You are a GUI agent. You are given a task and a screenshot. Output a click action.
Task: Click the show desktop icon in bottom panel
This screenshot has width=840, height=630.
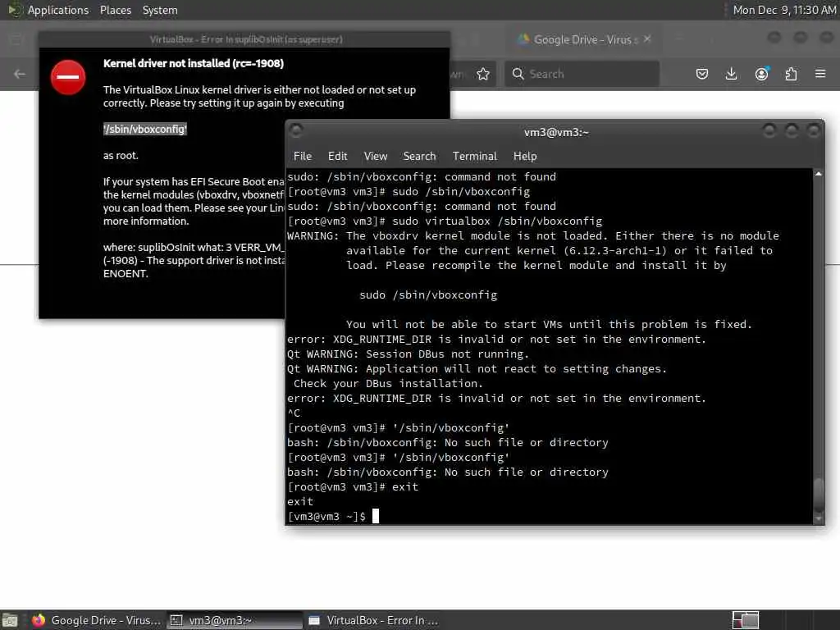coord(10,620)
